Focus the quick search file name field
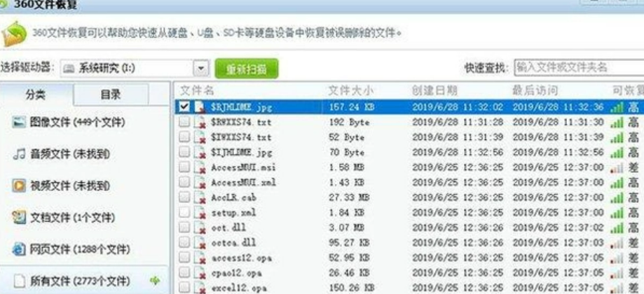The width and height of the screenshot is (644, 294). point(579,68)
